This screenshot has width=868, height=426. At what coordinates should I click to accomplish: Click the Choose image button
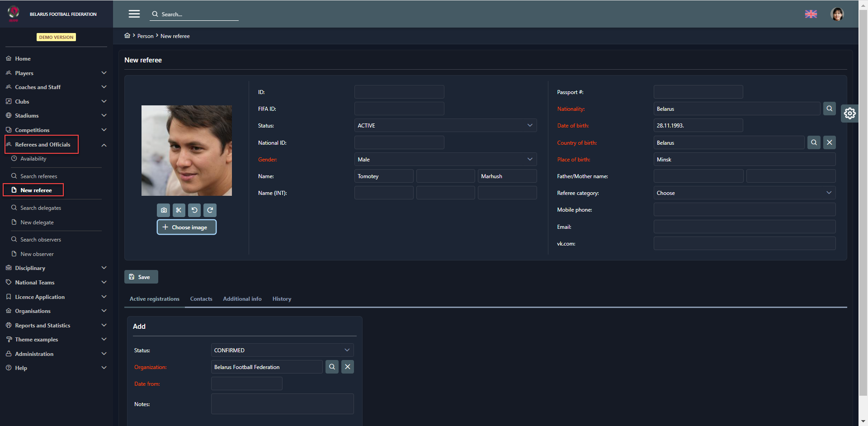pos(186,227)
